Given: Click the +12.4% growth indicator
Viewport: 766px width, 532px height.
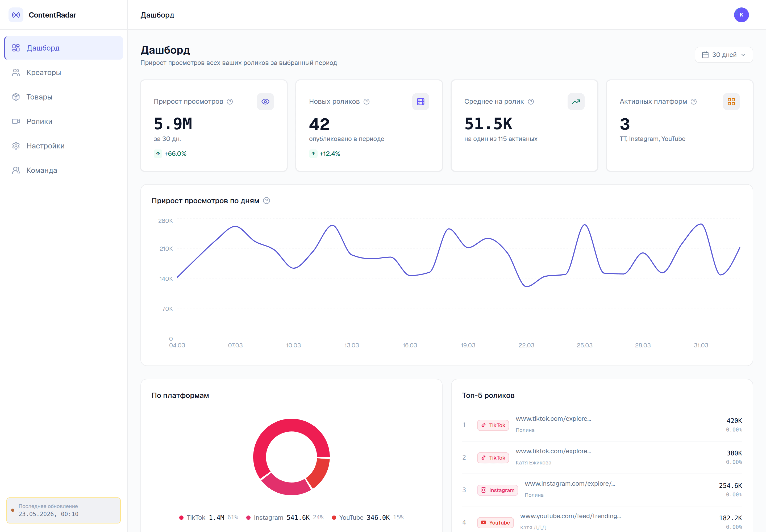Looking at the screenshot, I should (325, 154).
